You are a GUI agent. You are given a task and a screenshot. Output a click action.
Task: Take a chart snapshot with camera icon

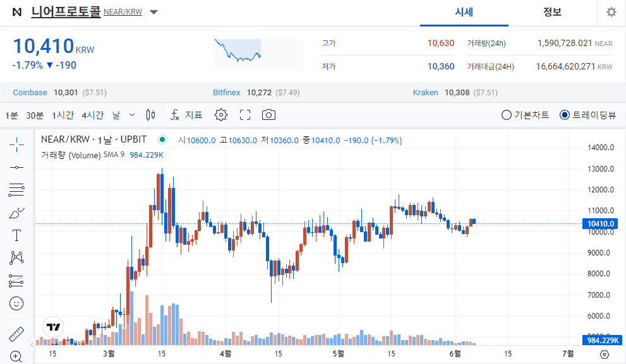click(268, 115)
